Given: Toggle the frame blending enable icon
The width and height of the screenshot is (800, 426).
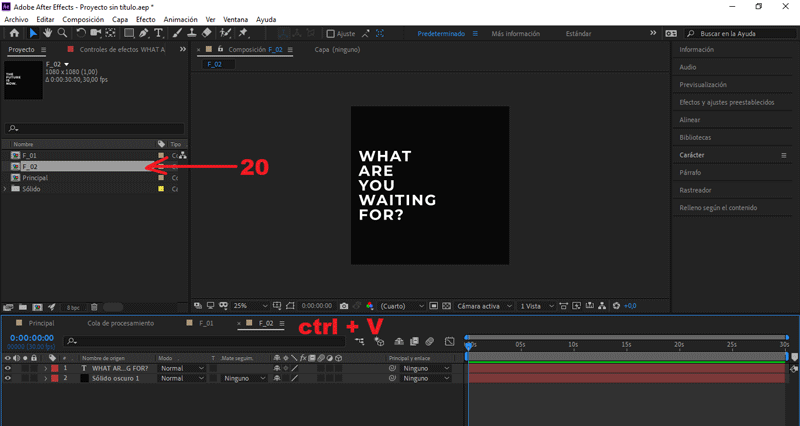Looking at the screenshot, I should 414,341.
